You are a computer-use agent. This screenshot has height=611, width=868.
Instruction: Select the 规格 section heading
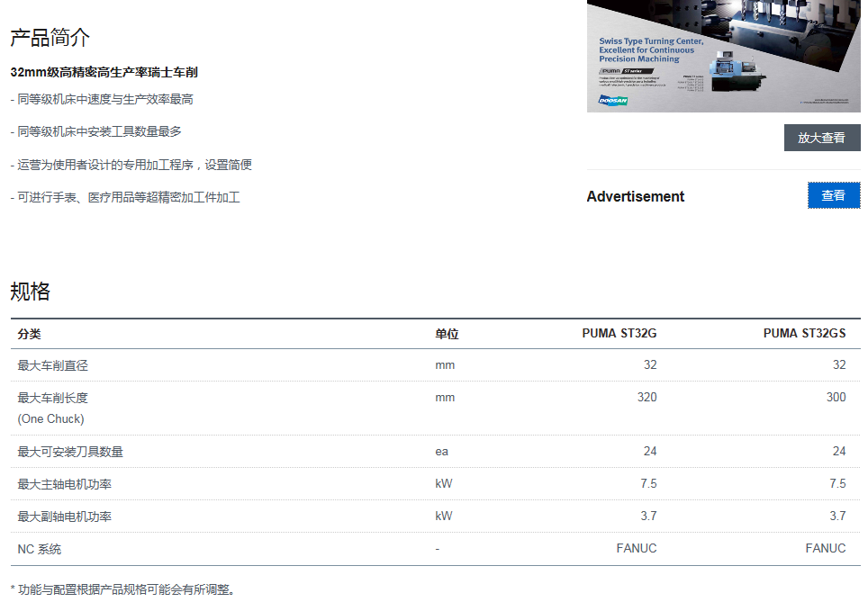(31, 292)
